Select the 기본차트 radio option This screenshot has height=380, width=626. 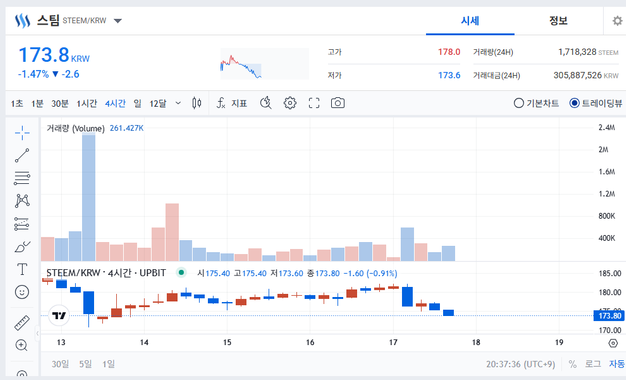(536, 103)
